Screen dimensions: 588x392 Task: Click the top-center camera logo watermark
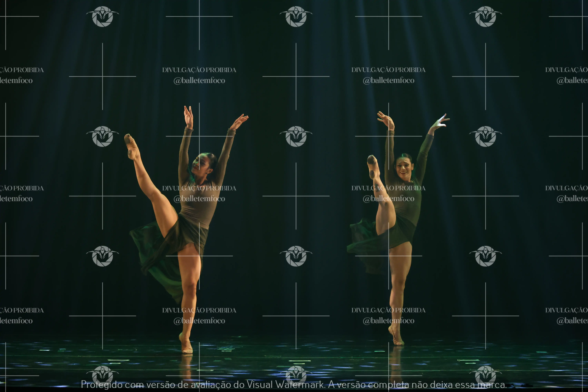296,16
